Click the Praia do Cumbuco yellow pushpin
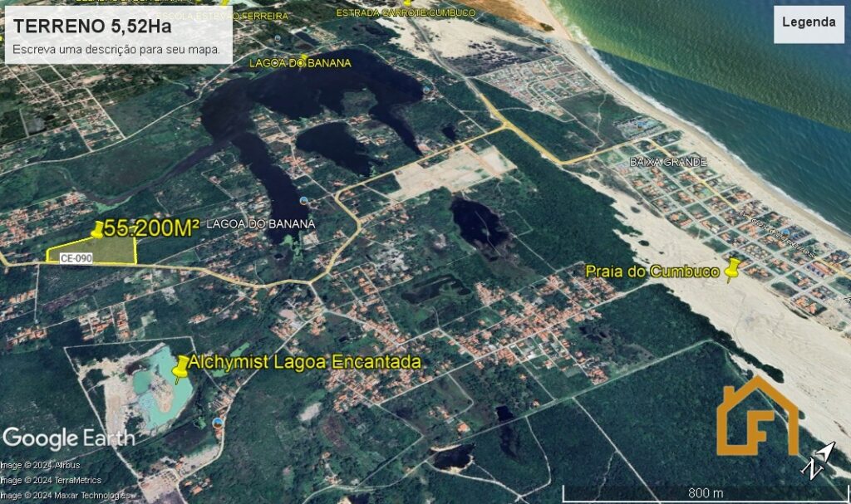Image resolution: width=851 pixels, height=504 pixels. point(732,270)
